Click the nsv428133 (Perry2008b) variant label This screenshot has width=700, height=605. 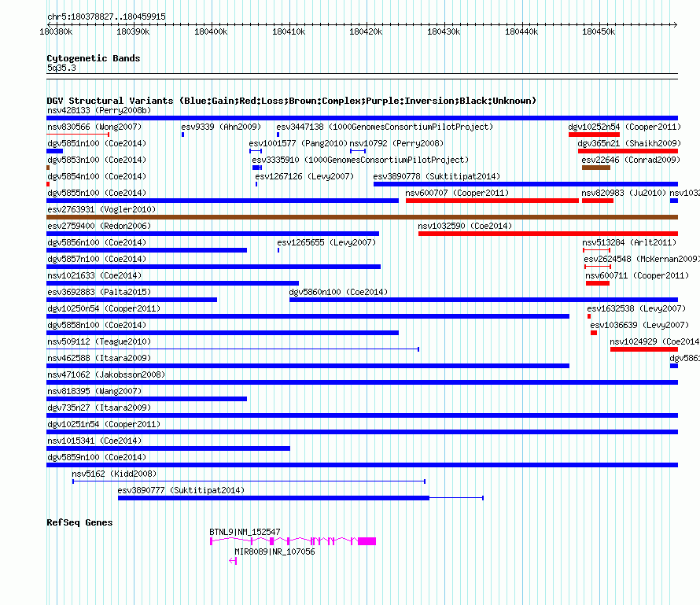pos(99,110)
